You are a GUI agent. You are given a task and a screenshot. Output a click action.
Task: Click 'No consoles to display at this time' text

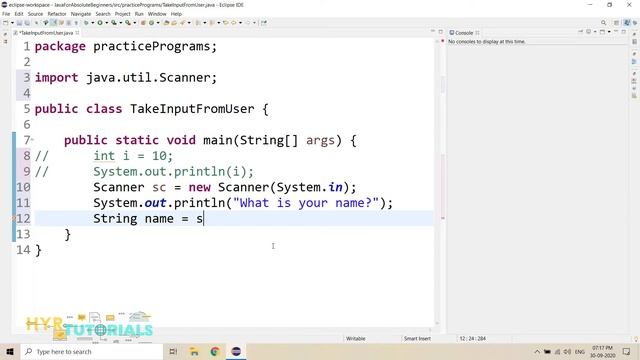[x=487, y=42]
